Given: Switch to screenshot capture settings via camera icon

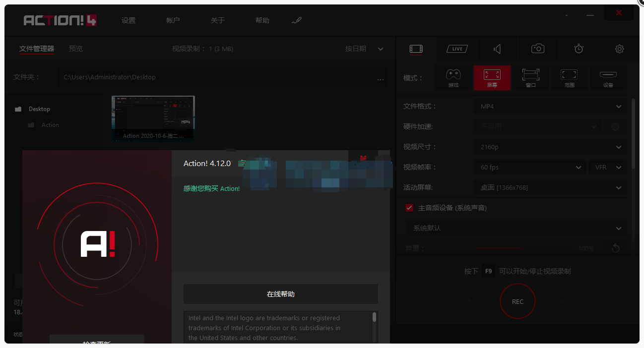Looking at the screenshot, I should pyautogui.click(x=538, y=49).
